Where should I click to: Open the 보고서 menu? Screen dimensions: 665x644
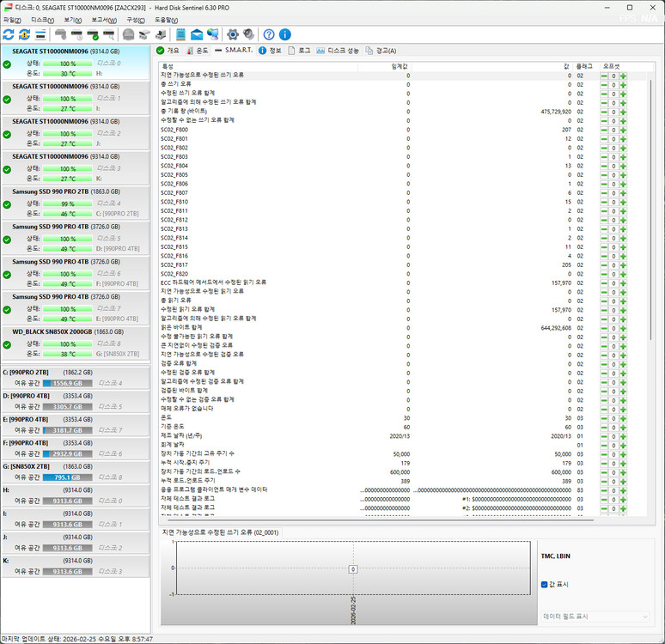104,19
